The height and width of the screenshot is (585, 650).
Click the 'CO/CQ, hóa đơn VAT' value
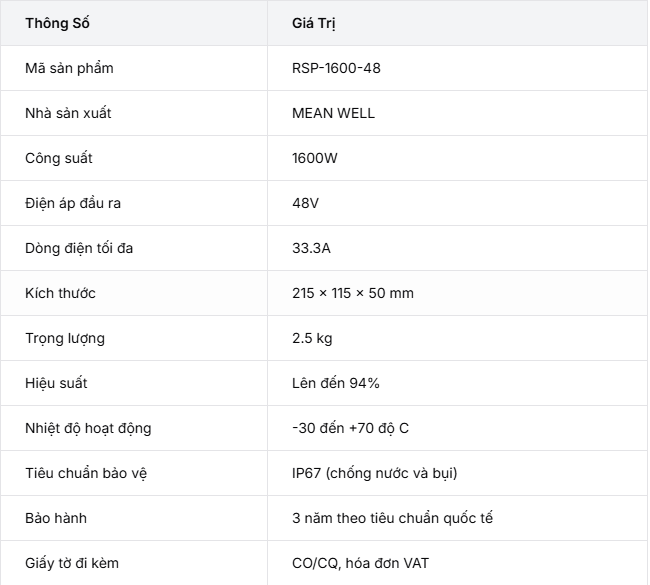pos(360,563)
